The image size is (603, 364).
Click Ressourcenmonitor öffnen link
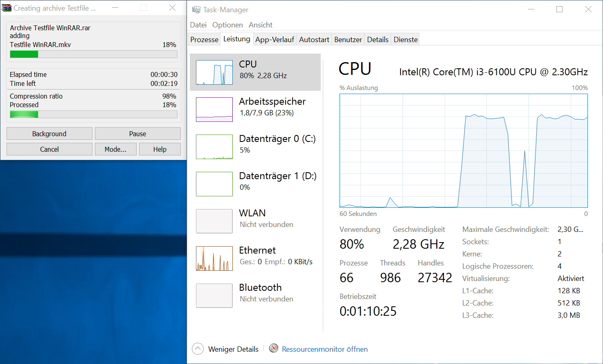[x=325, y=349]
